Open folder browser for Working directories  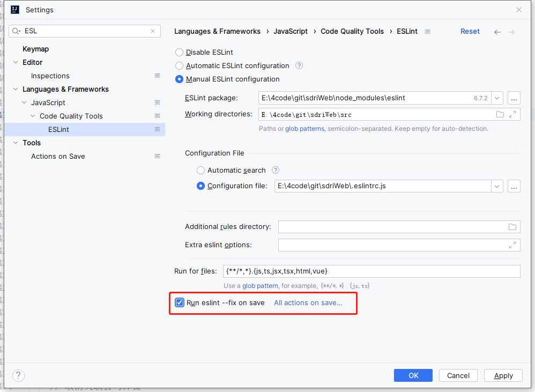click(x=500, y=114)
